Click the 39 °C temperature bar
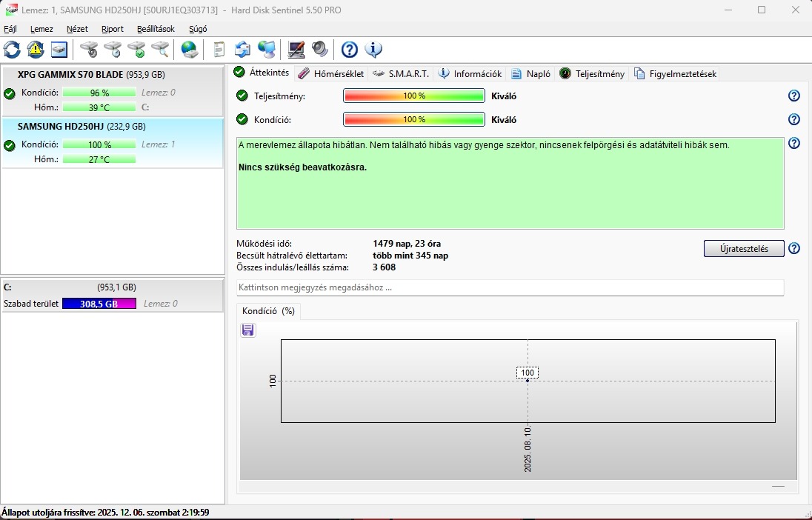 (99, 107)
